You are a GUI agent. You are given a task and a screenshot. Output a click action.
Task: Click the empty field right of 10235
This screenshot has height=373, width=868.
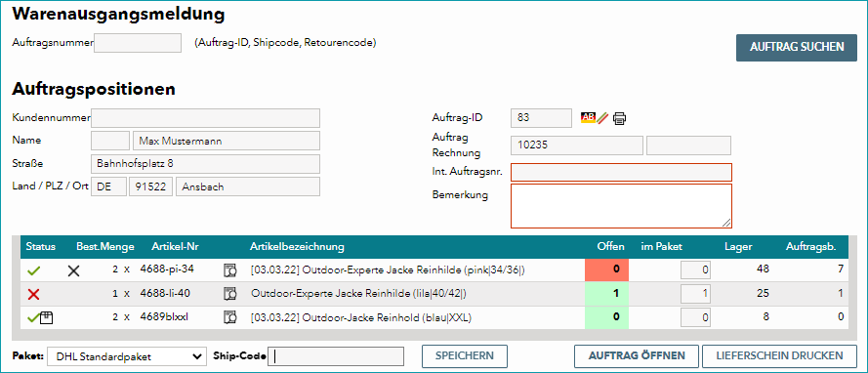688,145
